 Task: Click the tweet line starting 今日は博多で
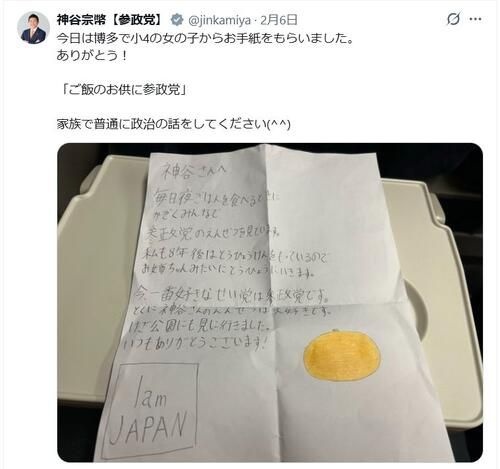[x=205, y=39]
